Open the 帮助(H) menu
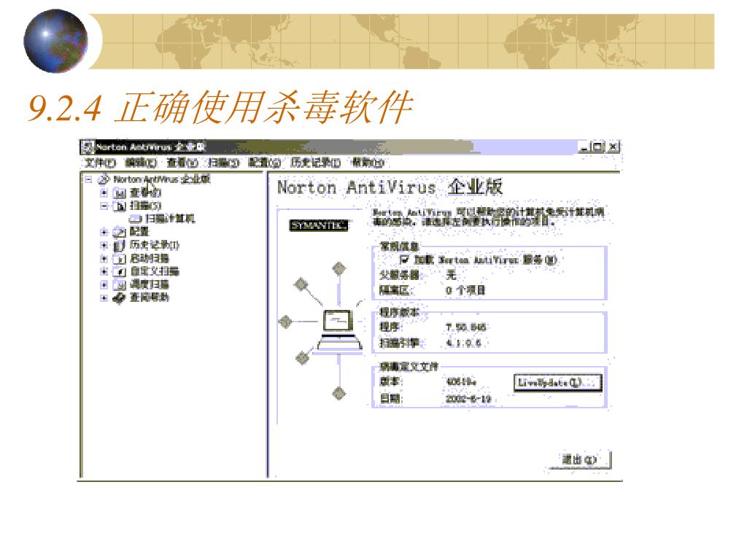The width and height of the screenshot is (747, 560). point(368,163)
